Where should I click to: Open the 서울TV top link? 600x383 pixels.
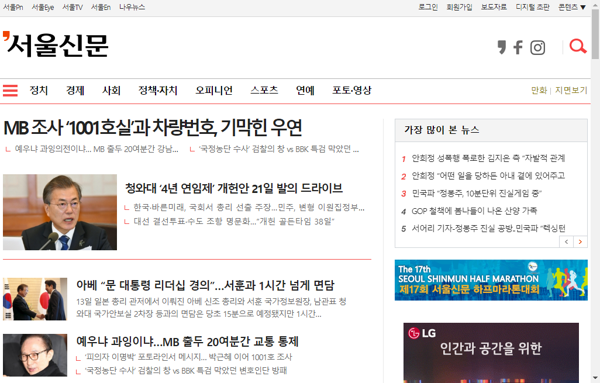72,7
